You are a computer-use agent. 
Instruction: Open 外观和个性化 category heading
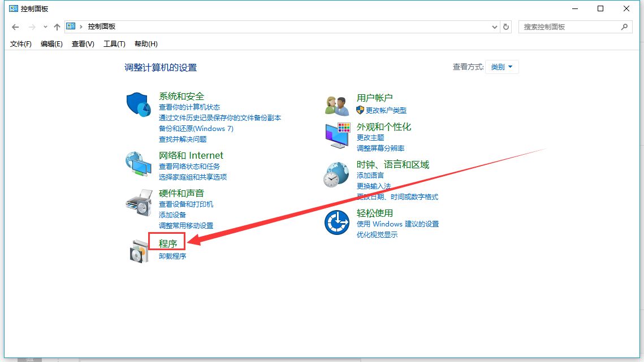click(x=383, y=127)
